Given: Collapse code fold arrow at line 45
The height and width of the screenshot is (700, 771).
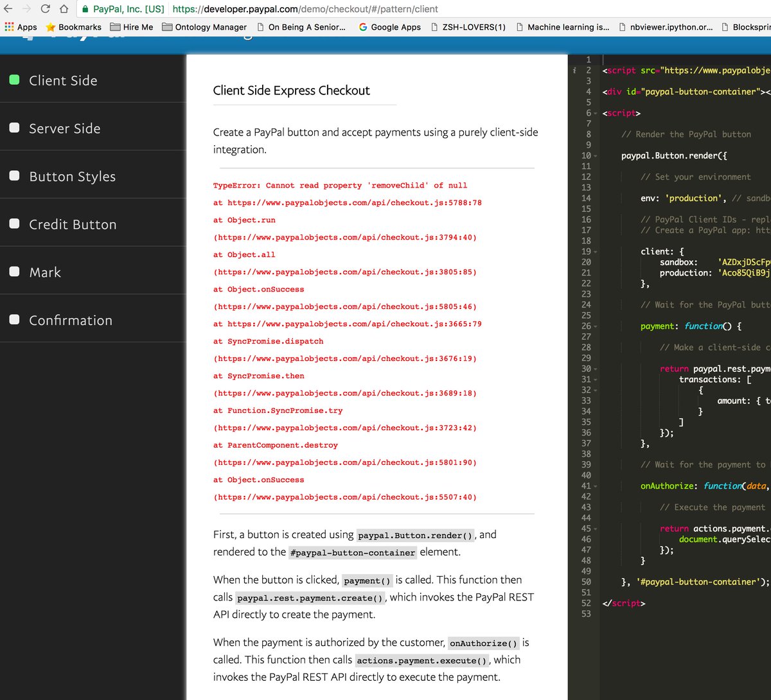Looking at the screenshot, I should coord(596,529).
